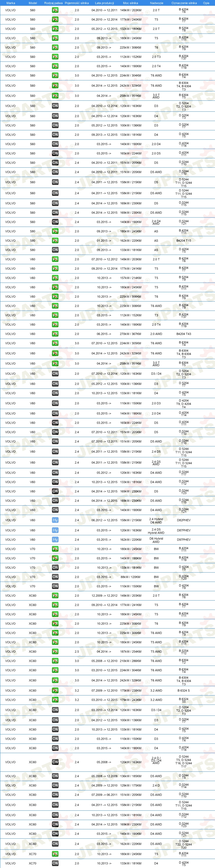Click the ON diesel icon in the S80 133kW row
The width and height of the screenshot is (215, 868).
[x=55, y=250]
